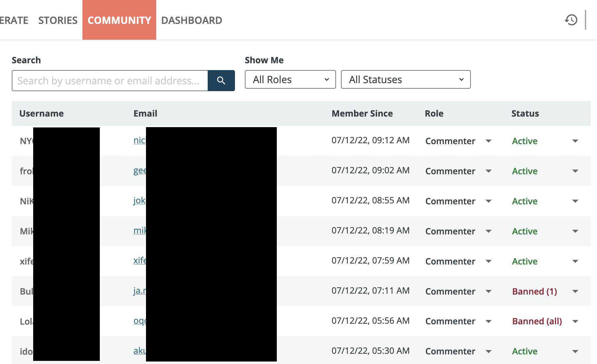597x364 pixels.
Task: Open the All Roles dropdown
Action: (290, 80)
